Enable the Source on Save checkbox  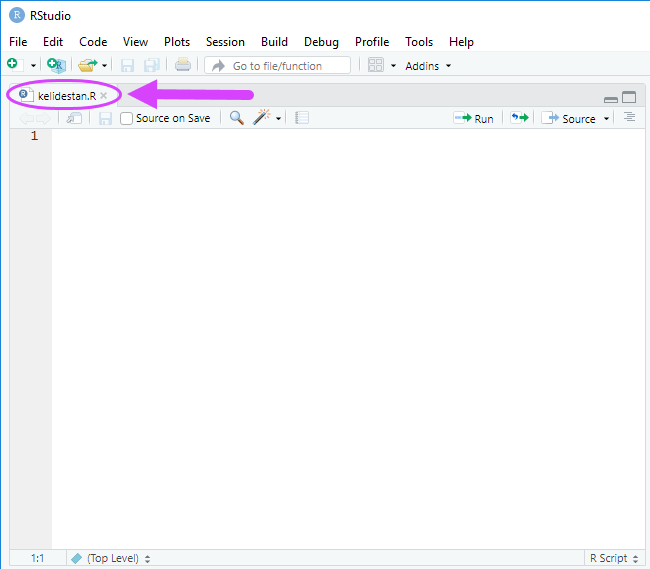pos(126,119)
